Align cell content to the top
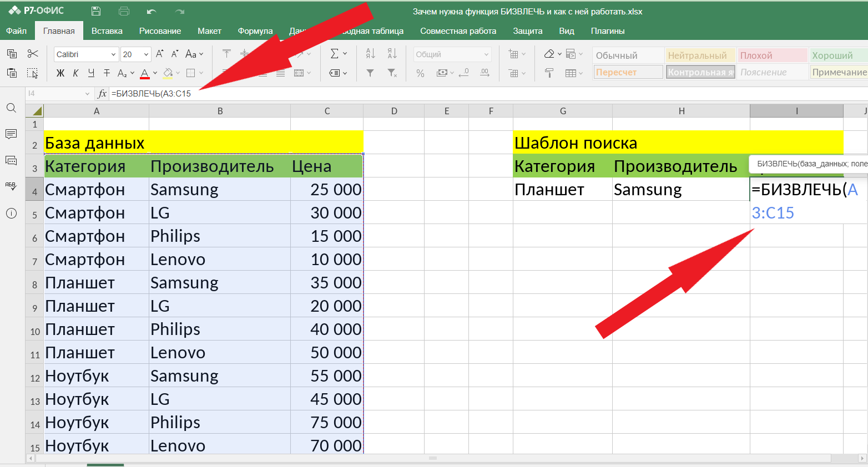 pos(226,54)
